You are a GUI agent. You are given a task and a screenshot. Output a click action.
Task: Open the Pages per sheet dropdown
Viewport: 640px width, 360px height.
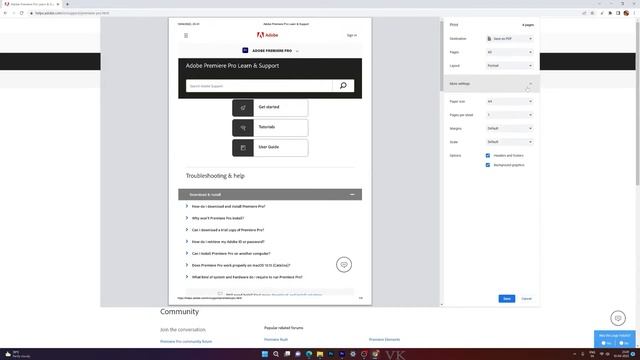tap(509, 115)
